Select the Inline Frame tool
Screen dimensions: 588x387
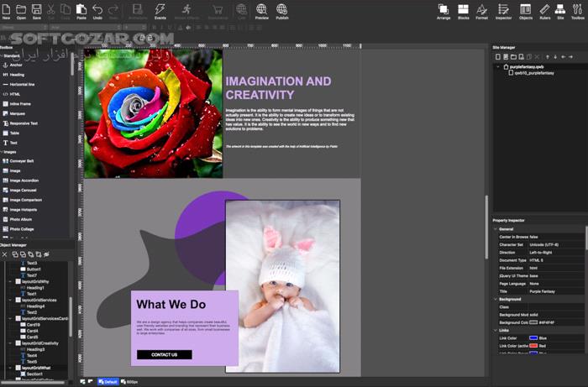(x=17, y=104)
